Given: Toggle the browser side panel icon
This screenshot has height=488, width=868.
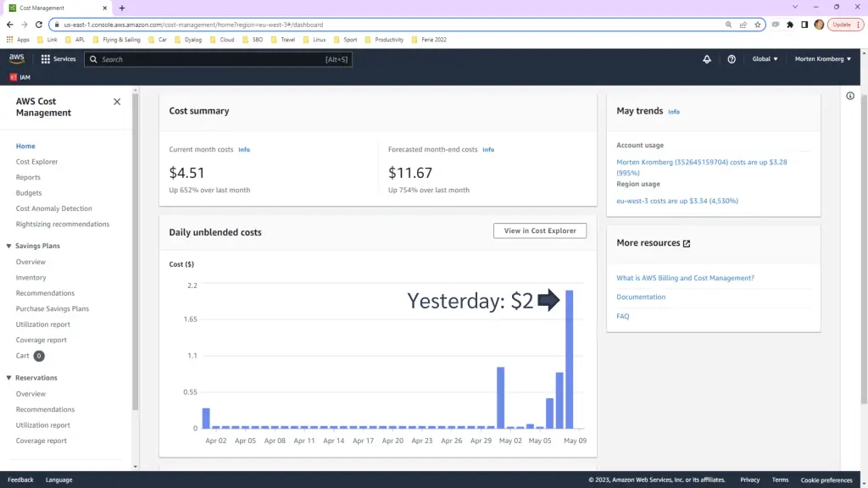Looking at the screenshot, I should click(x=804, y=25).
